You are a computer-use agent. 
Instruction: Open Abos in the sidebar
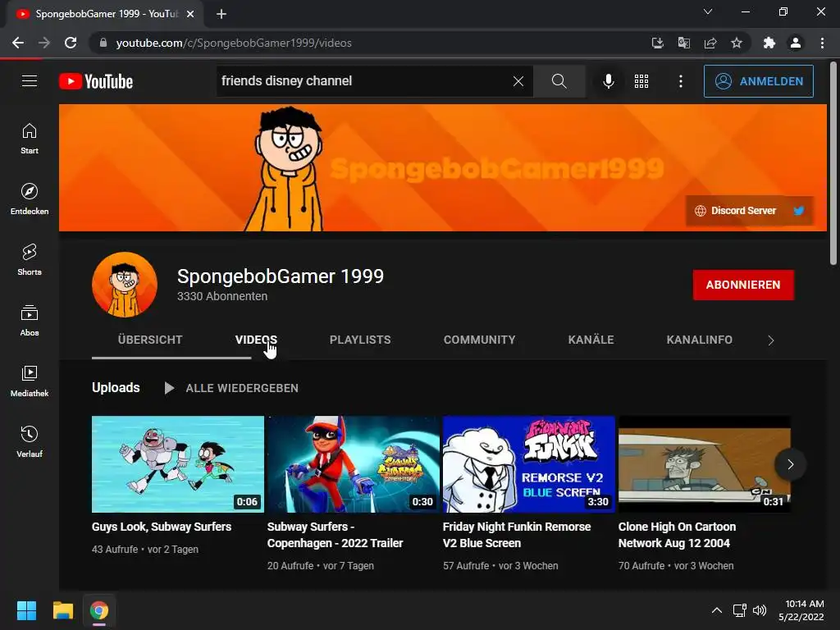coord(30,321)
